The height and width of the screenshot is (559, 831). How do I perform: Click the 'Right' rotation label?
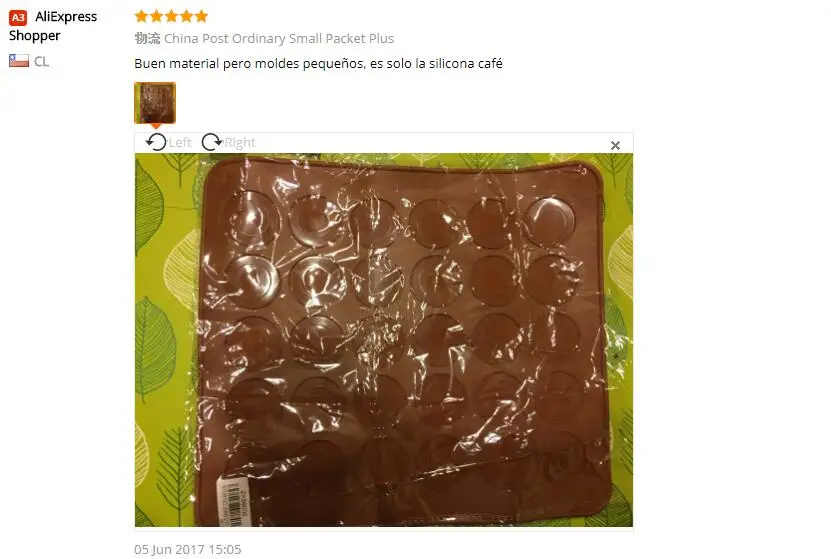tap(240, 143)
